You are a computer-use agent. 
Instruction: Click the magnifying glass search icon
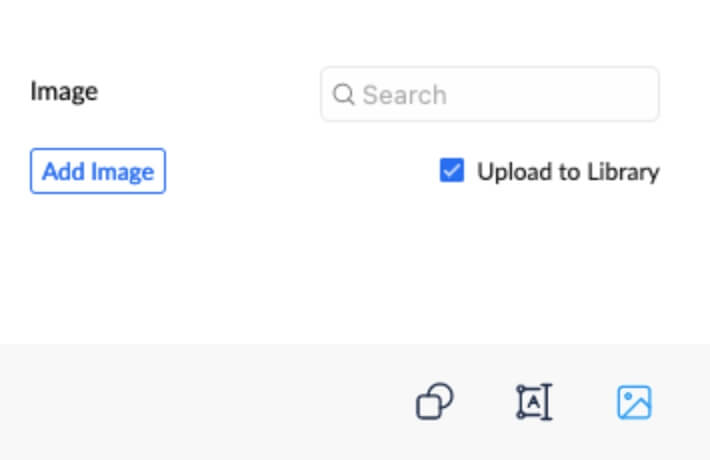click(x=343, y=95)
